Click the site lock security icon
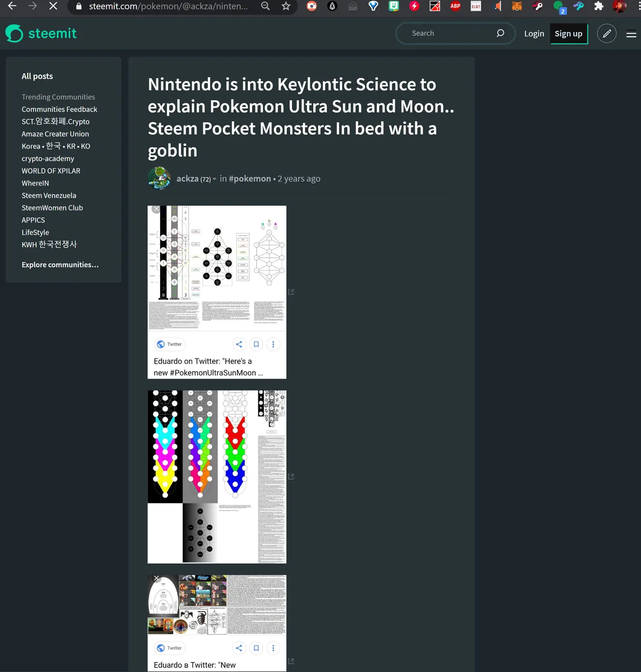 pos(79,6)
